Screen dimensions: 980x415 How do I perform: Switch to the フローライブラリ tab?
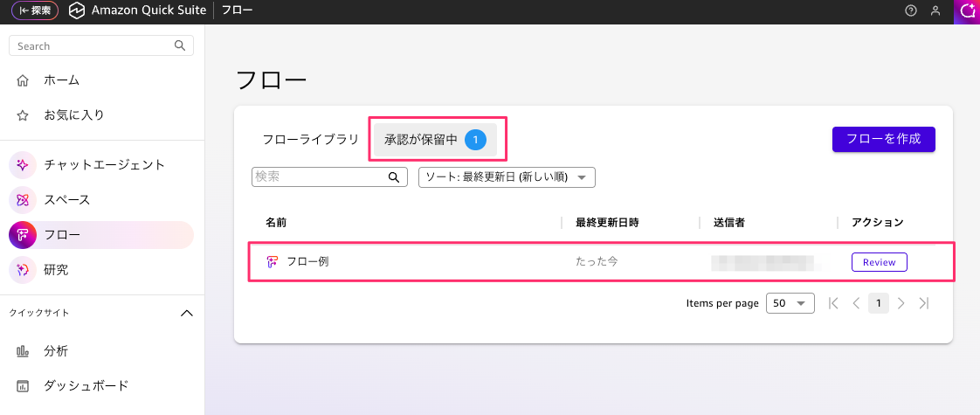311,140
